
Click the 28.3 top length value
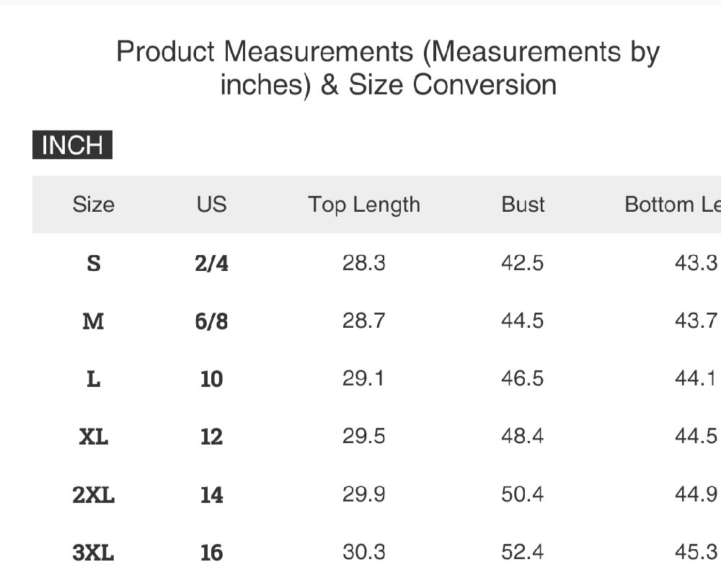pyautogui.click(x=364, y=263)
